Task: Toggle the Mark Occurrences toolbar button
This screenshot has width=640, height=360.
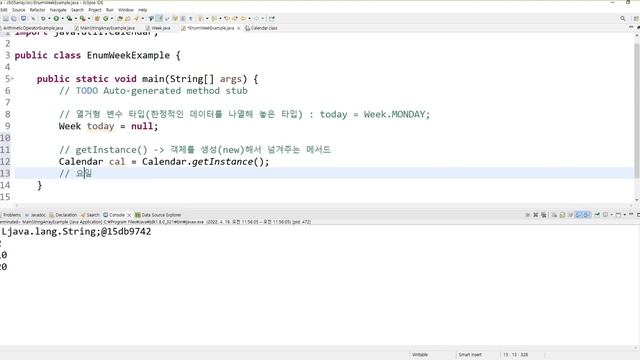Action: (159, 18)
